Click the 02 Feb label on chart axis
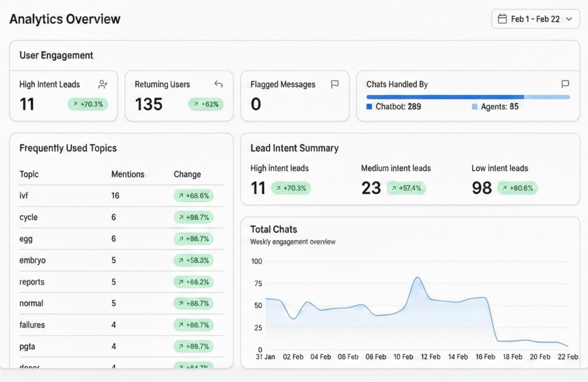This screenshot has height=382, width=588. pyautogui.click(x=293, y=357)
